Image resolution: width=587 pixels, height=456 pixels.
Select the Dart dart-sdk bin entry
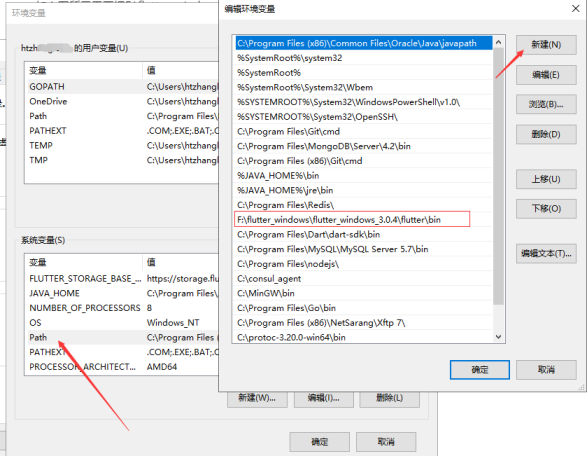pyautogui.click(x=364, y=235)
